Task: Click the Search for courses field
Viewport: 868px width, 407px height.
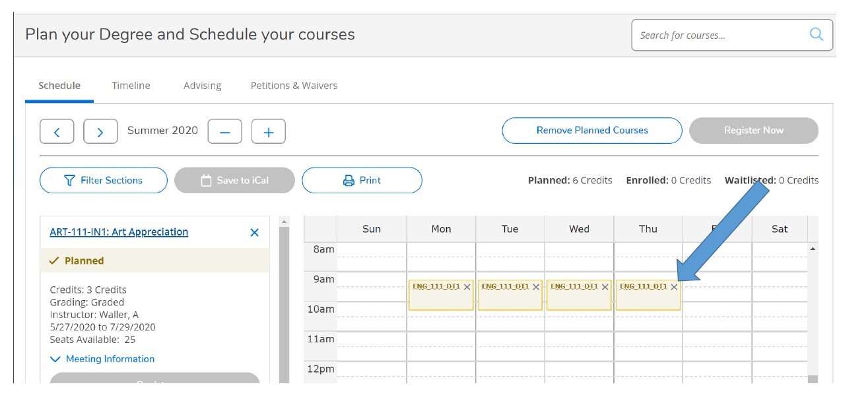Action: [719, 35]
